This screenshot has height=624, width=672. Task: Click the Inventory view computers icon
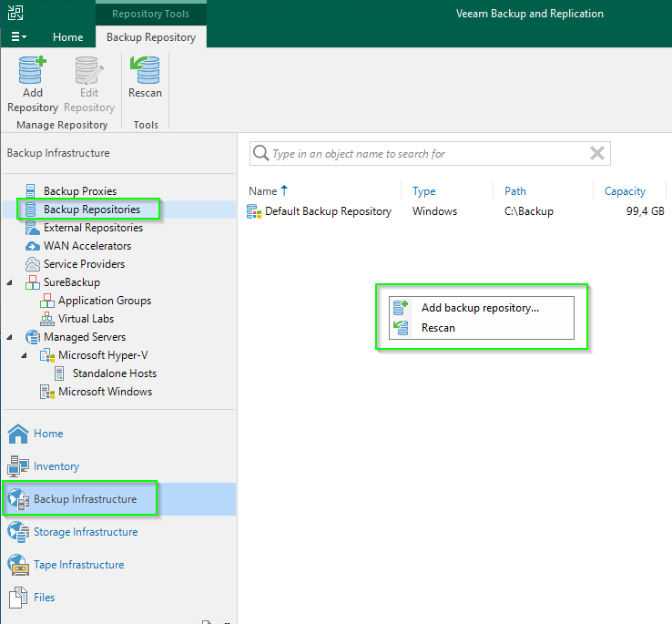tap(18, 466)
